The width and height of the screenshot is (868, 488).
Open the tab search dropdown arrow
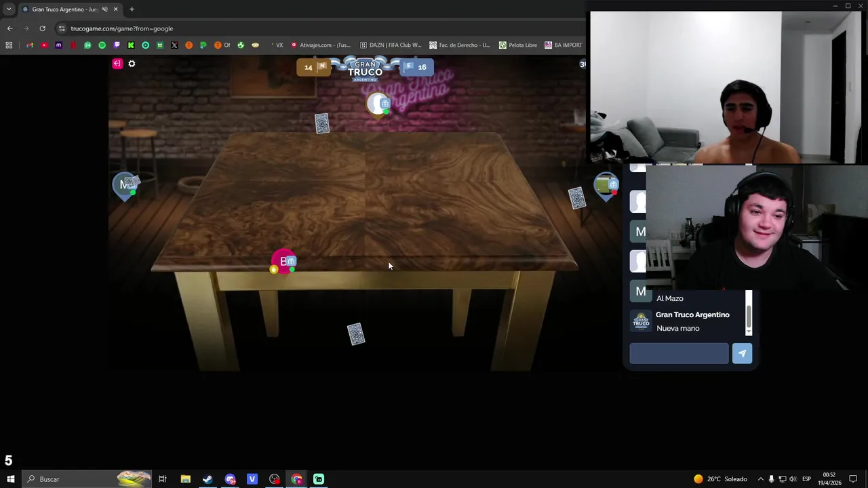[x=8, y=9]
